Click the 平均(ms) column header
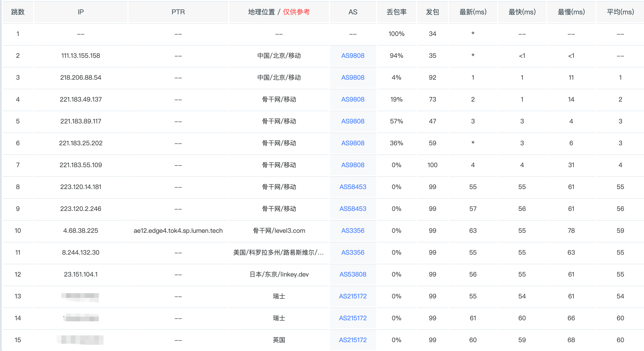Image resolution: width=644 pixels, height=351 pixels. click(620, 12)
